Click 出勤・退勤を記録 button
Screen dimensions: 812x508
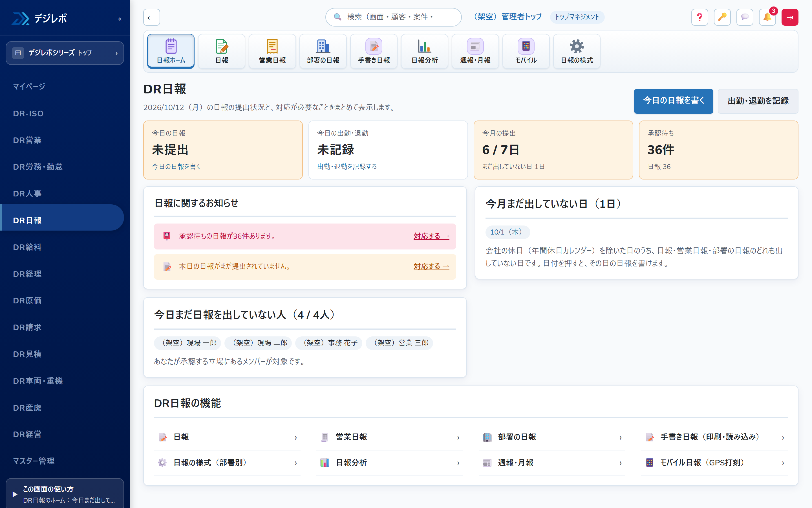tap(758, 101)
